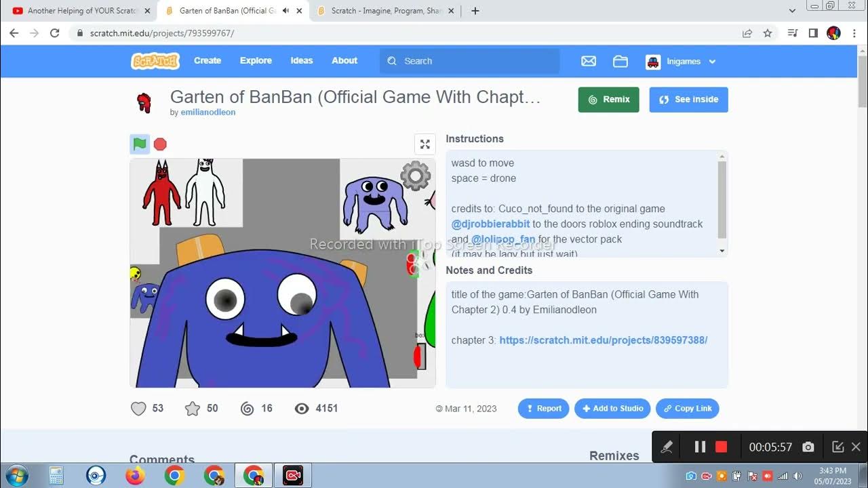Open the My Stuff folder icon
The width and height of the screenshot is (868, 488).
point(620,61)
